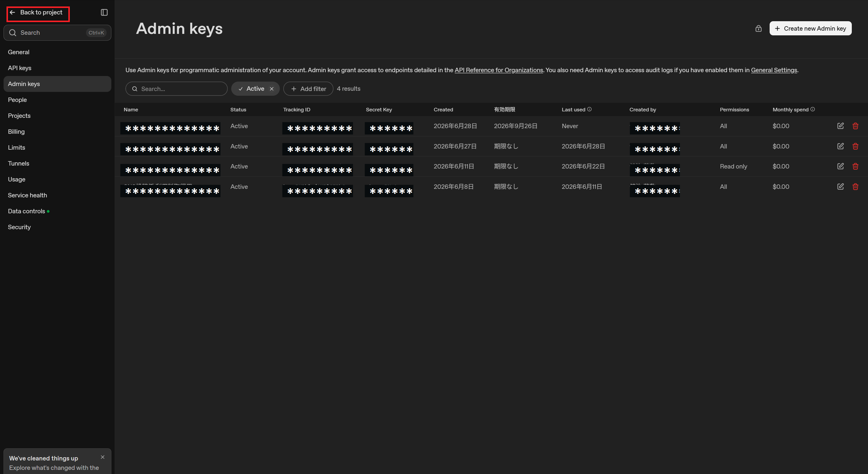Screen dimensions: 868x474
Task: Toggle the Active status filter chip
Action: tap(255, 89)
